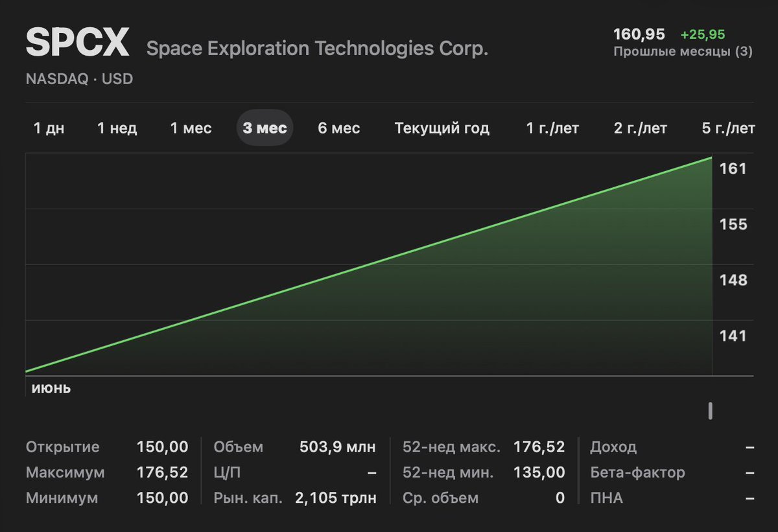Click the 161 axis value
Viewport: 778px width, 532px height.
pyautogui.click(x=733, y=168)
